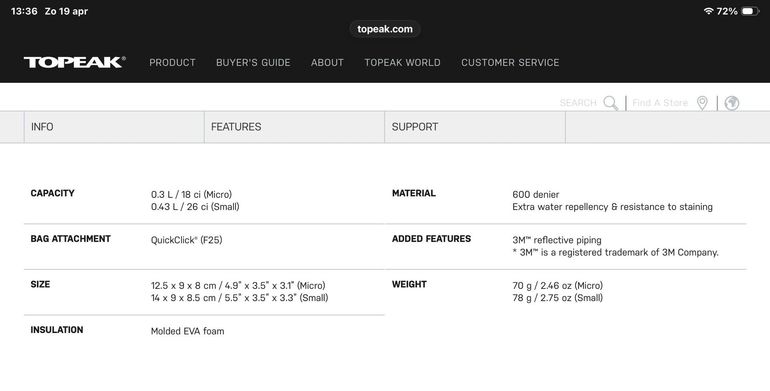Open the TOPEAK WORLD menu

[402, 63]
